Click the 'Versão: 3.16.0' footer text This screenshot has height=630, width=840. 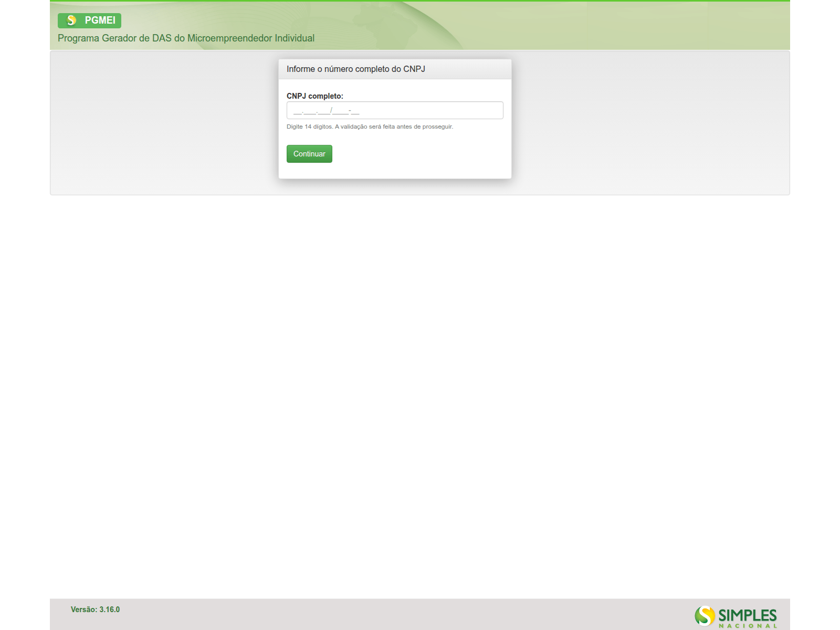[95, 610]
